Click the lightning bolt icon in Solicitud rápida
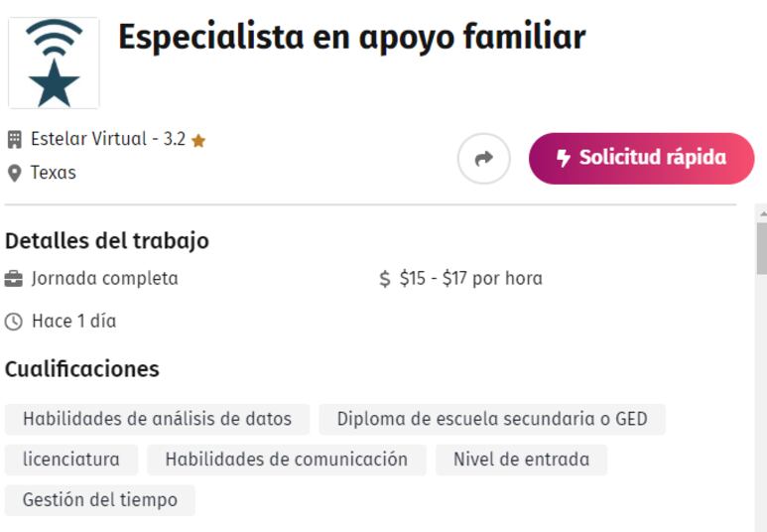Screen dimensions: 767x532 pos(564,158)
